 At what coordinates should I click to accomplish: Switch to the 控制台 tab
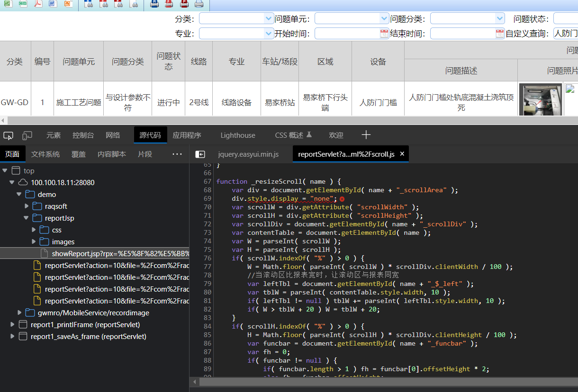tap(83, 135)
